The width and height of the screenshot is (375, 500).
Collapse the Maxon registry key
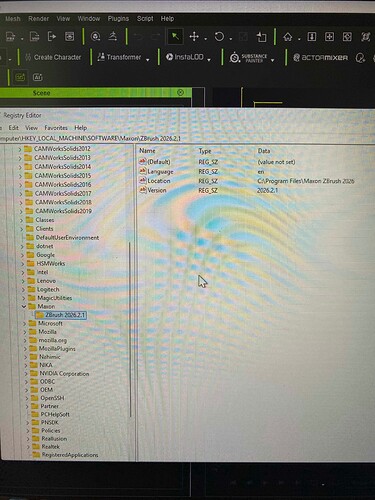24,306
